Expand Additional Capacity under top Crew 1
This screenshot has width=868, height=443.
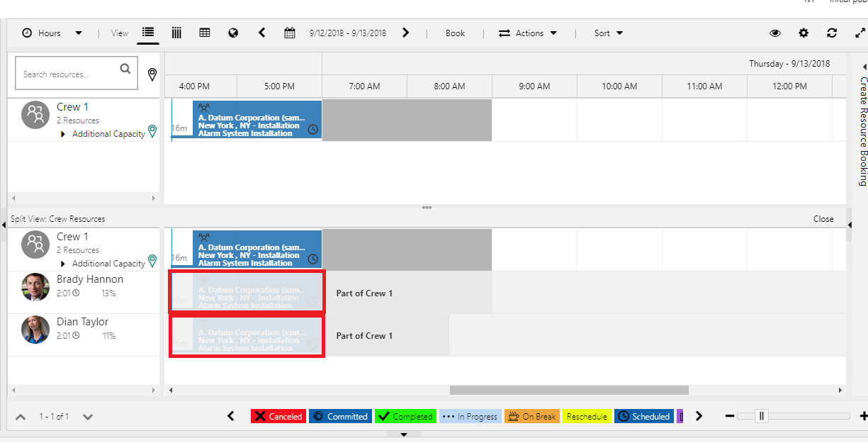tap(63, 134)
